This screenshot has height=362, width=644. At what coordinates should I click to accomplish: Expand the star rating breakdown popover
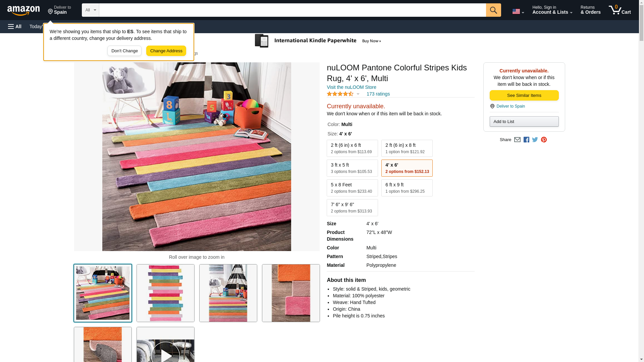[x=358, y=94]
